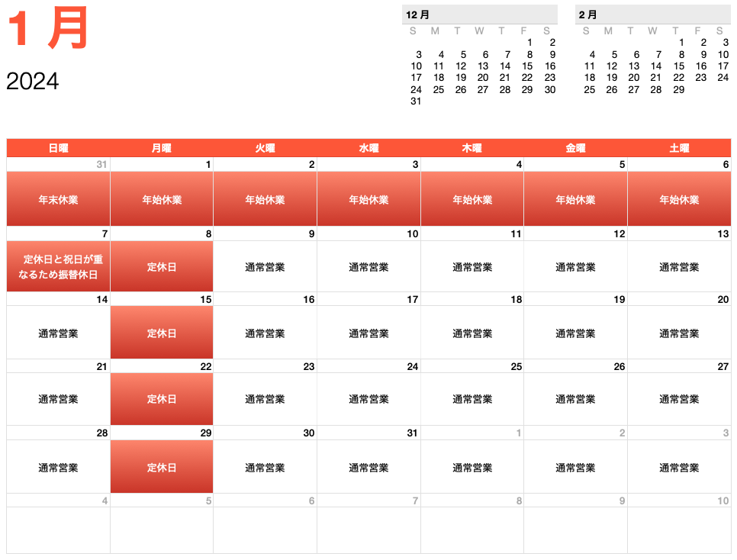
Task: Click day 25 in the December mini calendar
Action: [438, 89]
